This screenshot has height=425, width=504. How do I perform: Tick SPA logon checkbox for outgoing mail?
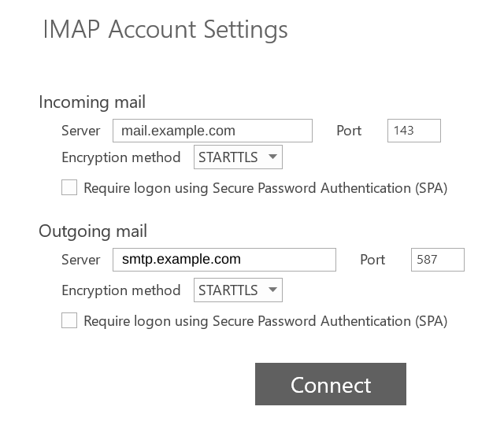[69, 321]
